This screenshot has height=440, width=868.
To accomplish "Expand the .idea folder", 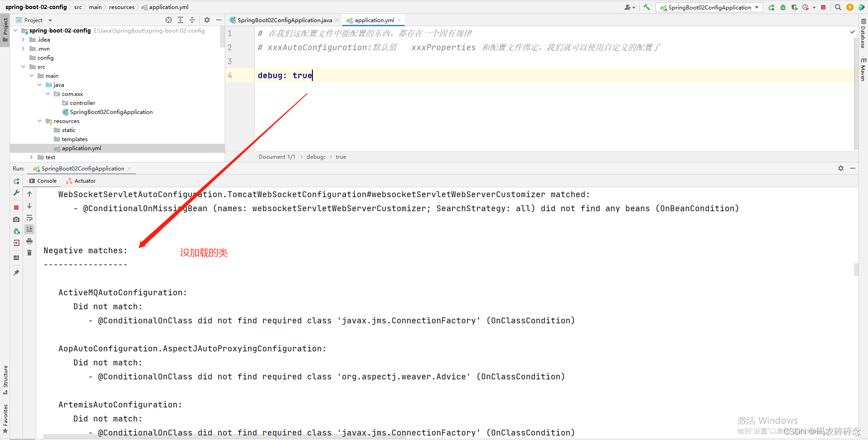I will 24,39.
